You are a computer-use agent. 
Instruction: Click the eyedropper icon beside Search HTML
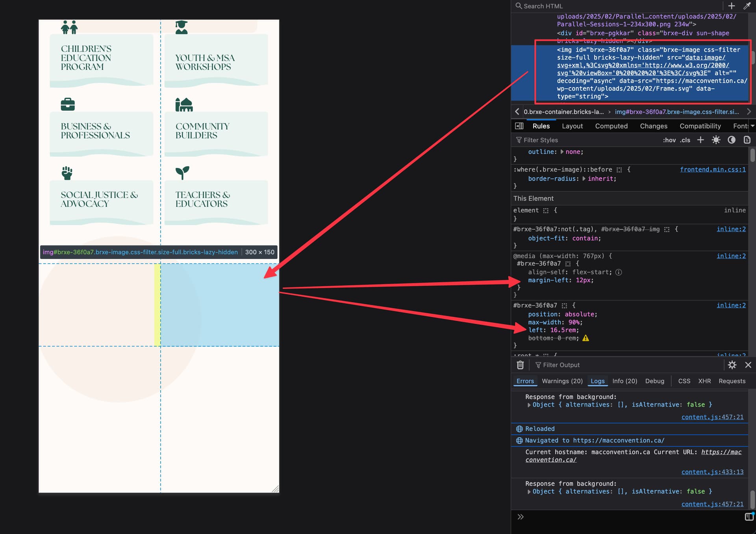(747, 6)
